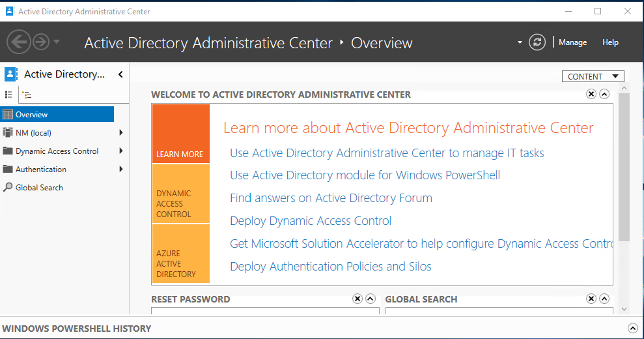644x339 pixels.
Task: Open 'Deploy Dynamic Access Control' link
Action: pos(311,221)
